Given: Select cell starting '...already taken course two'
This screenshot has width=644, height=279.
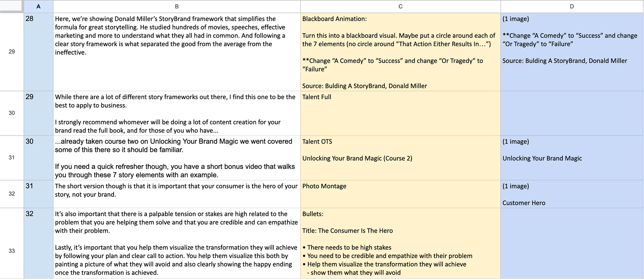Looking at the screenshot, I should pyautogui.click(x=177, y=157).
